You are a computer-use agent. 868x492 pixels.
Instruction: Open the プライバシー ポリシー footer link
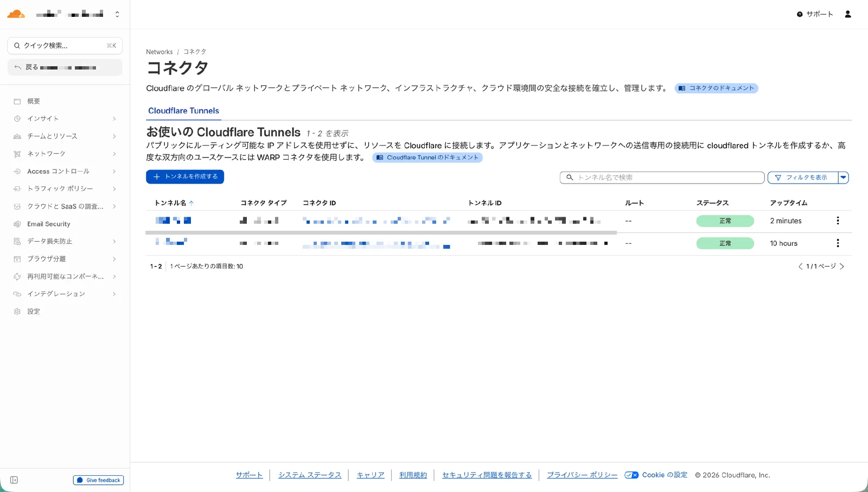click(581, 475)
